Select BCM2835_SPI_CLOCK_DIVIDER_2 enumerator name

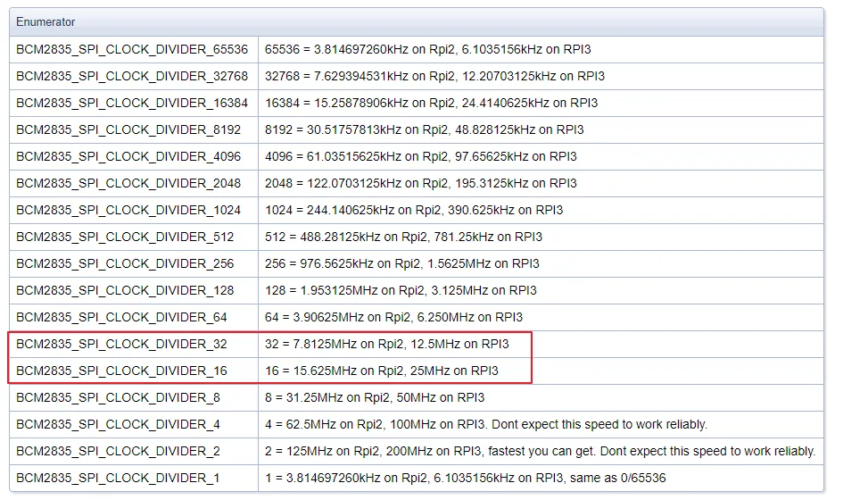[118, 451]
